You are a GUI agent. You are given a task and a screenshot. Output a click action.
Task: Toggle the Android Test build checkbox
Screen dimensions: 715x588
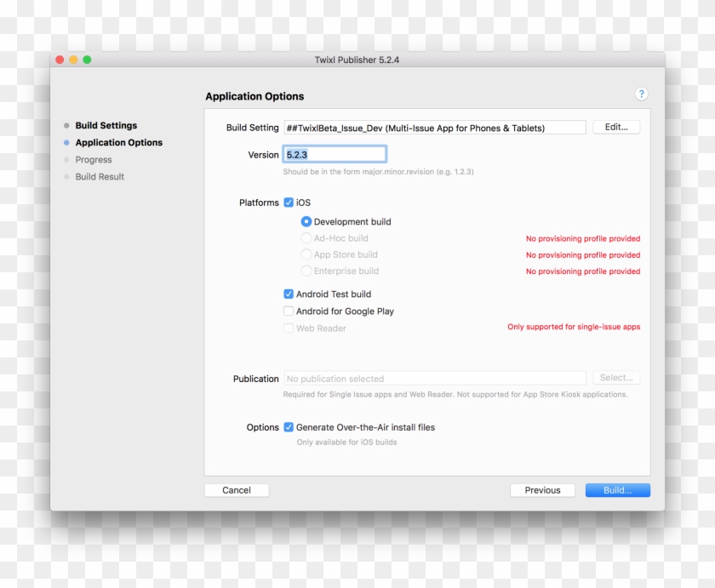pyautogui.click(x=289, y=294)
